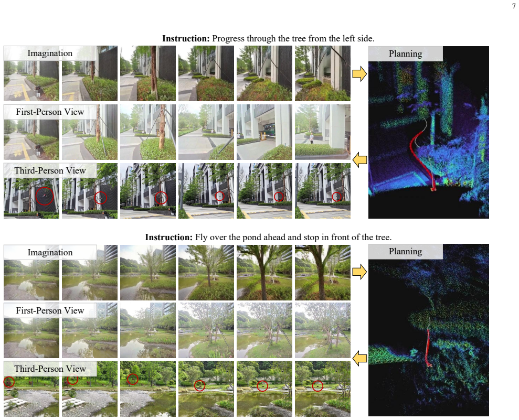This screenshot has width=519, height=420.
Task: Open last top First-Person frame showing pedestrian
Action: click(323, 132)
